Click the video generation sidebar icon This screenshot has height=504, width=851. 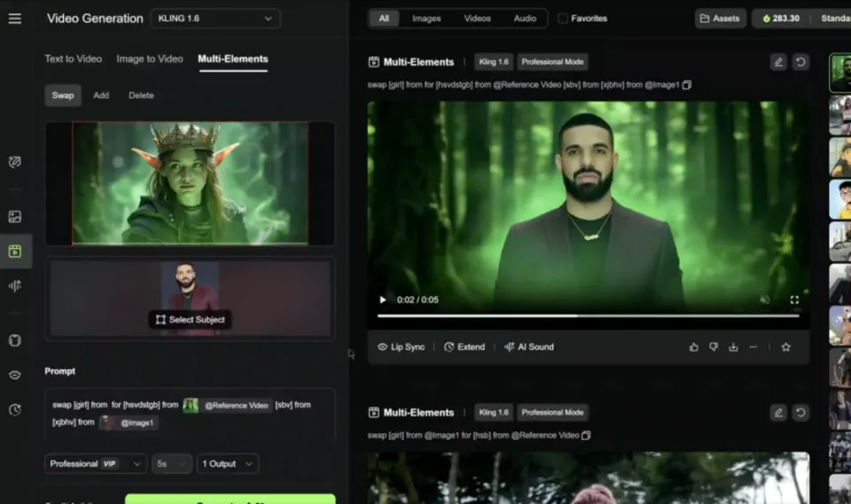pos(15,252)
